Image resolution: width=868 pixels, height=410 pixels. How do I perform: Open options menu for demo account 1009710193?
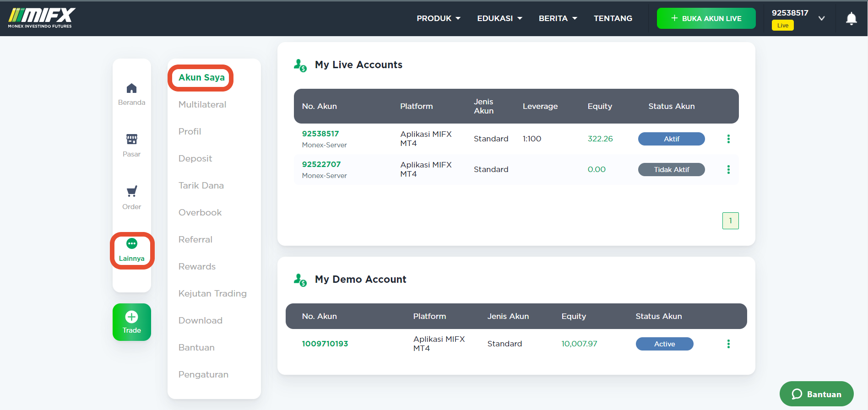click(728, 344)
